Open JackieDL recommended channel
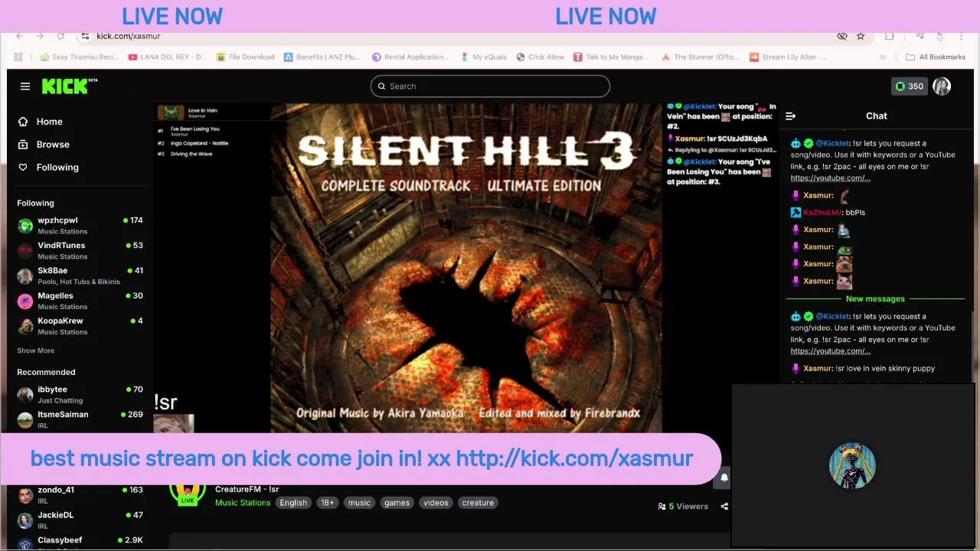 (80, 520)
